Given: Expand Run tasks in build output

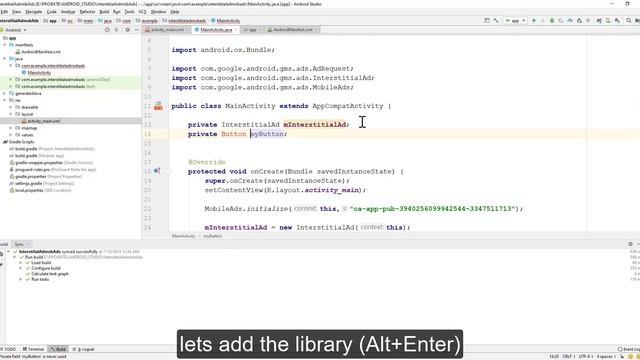Looking at the screenshot, I should (x=21, y=279).
